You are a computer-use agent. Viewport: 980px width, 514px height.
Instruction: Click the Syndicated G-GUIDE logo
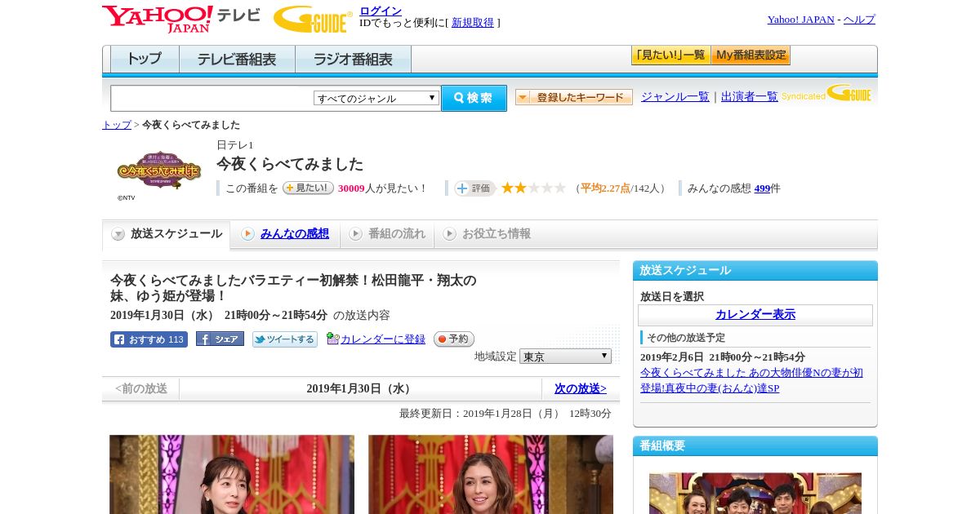click(x=826, y=94)
